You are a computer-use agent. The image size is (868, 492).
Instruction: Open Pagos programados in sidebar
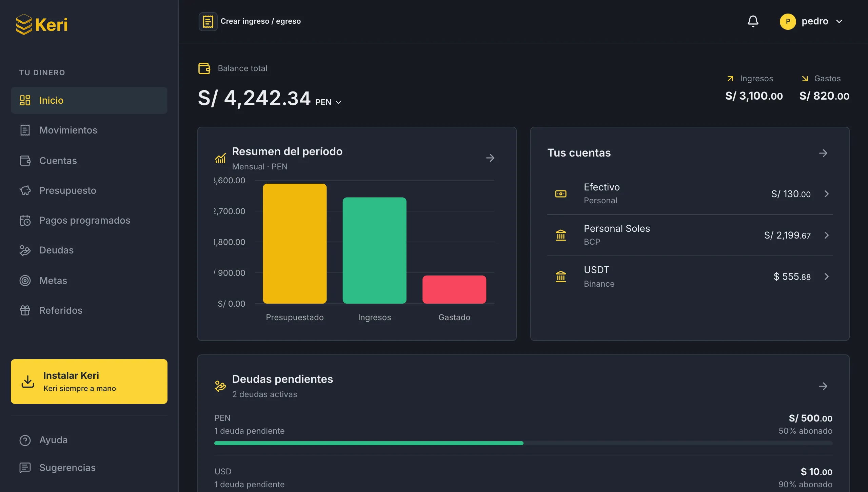(89, 220)
